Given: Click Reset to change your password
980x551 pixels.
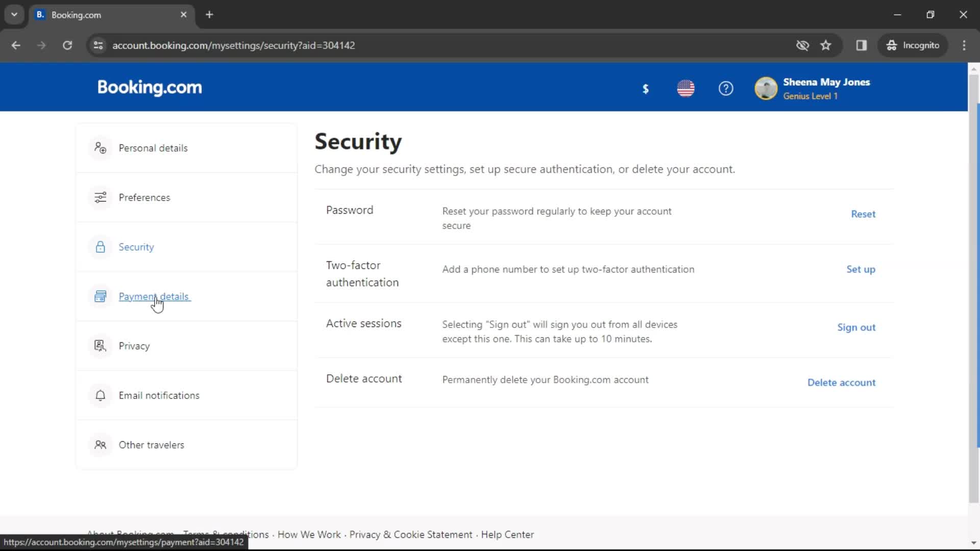Looking at the screenshot, I should [x=864, y=214].
